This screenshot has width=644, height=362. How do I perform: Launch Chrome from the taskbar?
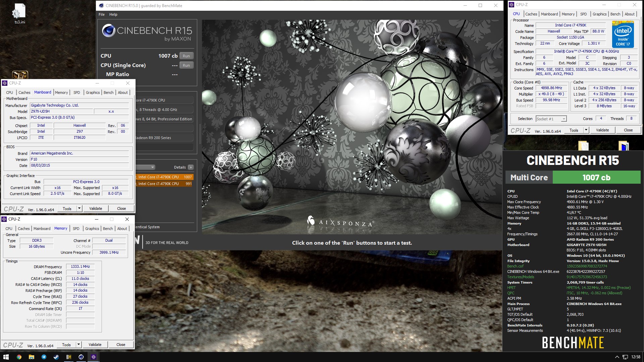tap(19, 357)
